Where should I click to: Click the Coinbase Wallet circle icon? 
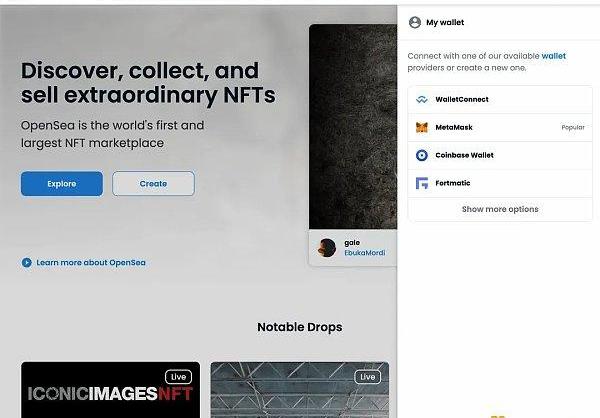(x=422, y=155)
